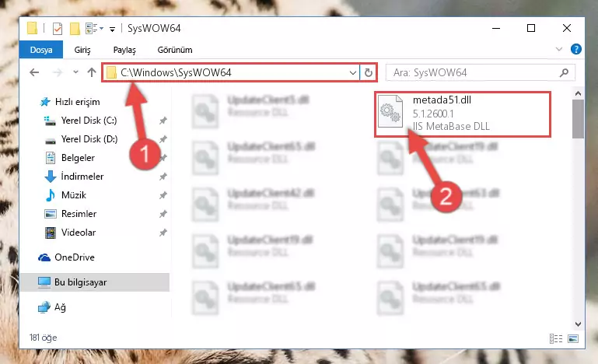Click the vertical scrollbar thumb
Screen dimensions: 598x364
[x=578, y=119]
